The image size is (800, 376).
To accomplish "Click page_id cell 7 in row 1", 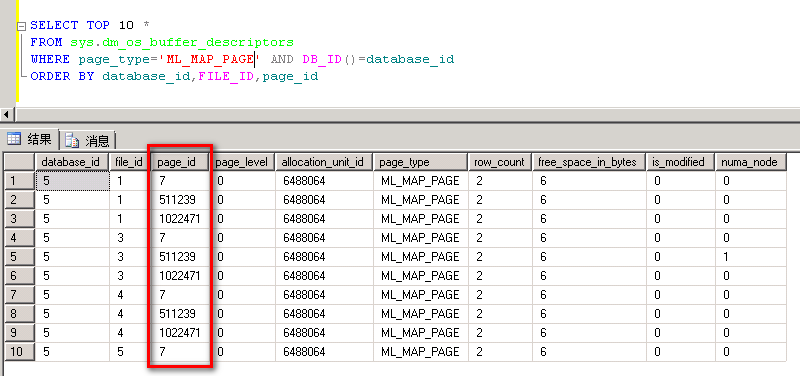I will pos(181,181).
